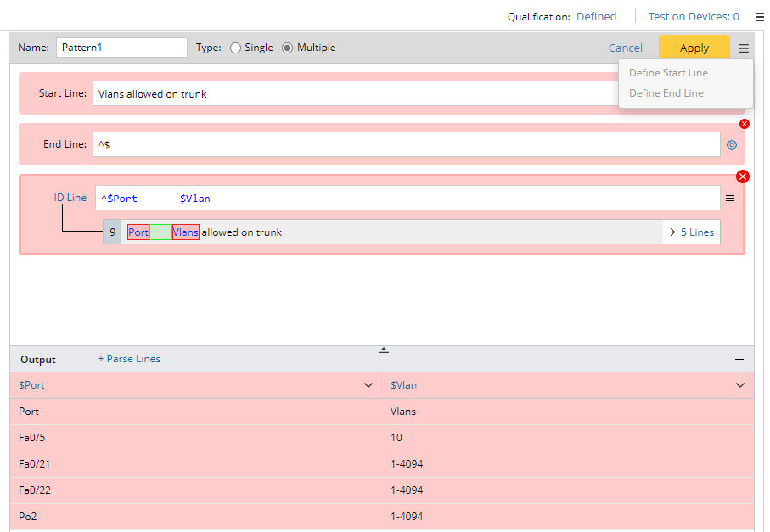770x532 pixels.
Task: Open the ID Line hamburger menu
Action: 729,199
